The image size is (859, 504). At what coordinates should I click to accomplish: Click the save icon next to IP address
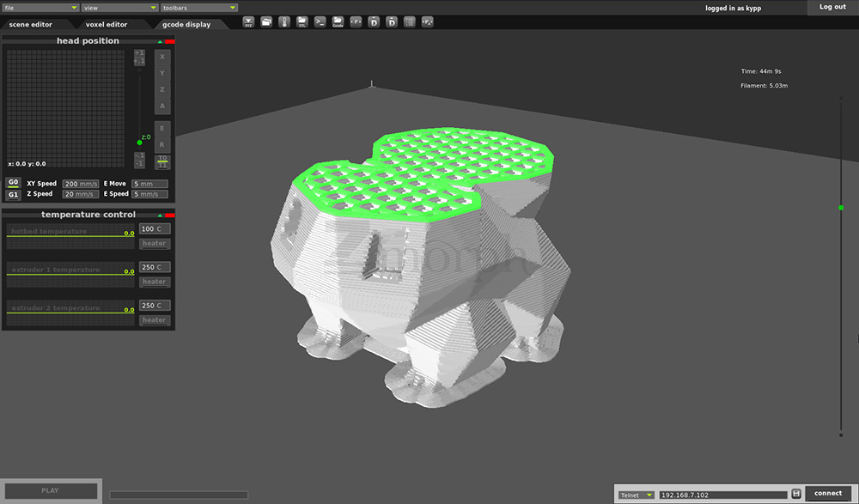coord(796,494)
